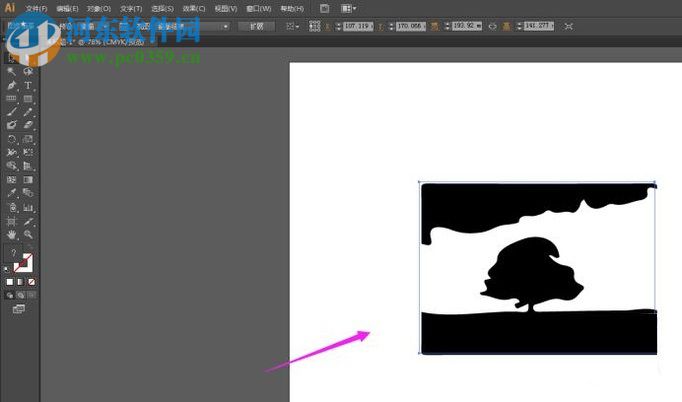Select the Zoom magnifier tool
This screenshot has width=682, height=402.
[28, 234]
